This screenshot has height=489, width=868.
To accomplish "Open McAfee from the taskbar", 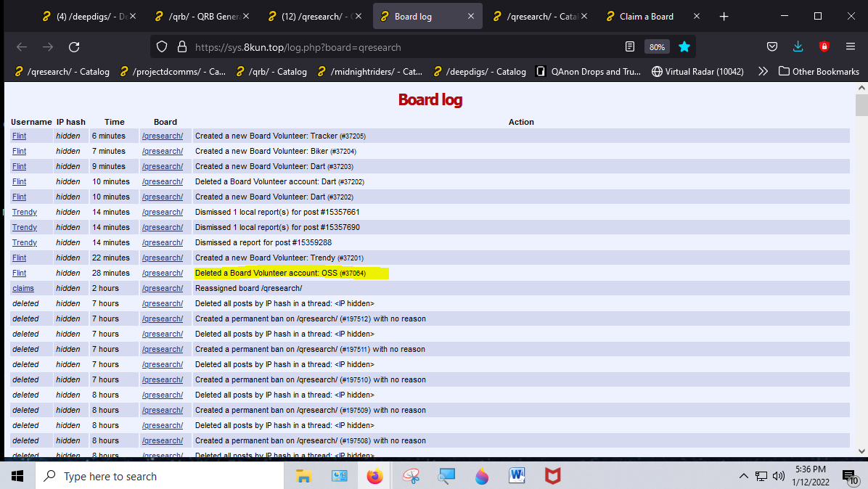I will tap(552, 476).
